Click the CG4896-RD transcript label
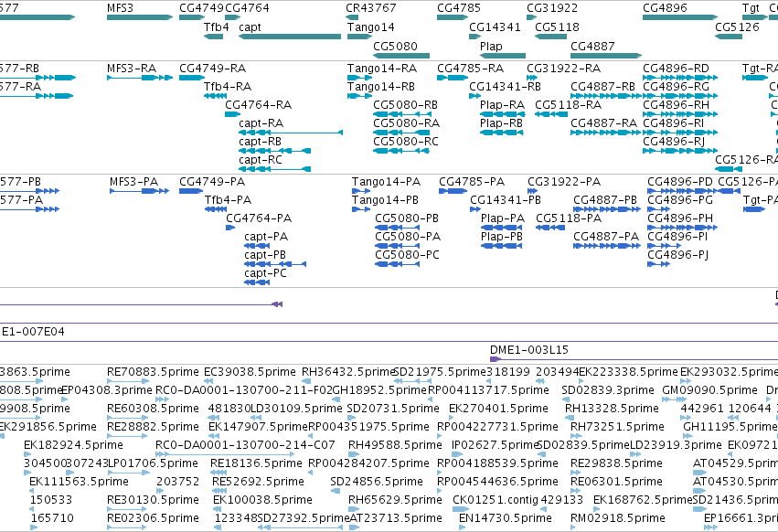778x532 pixels. click(676, 68)
